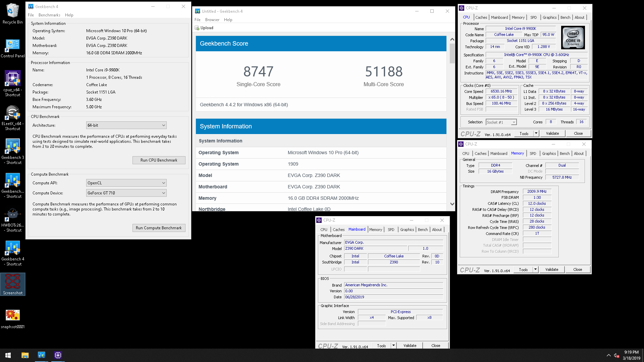Select the Geekbench 4 shortcut icon
This screenshot has width=644, height=362.
coord(12,253)
